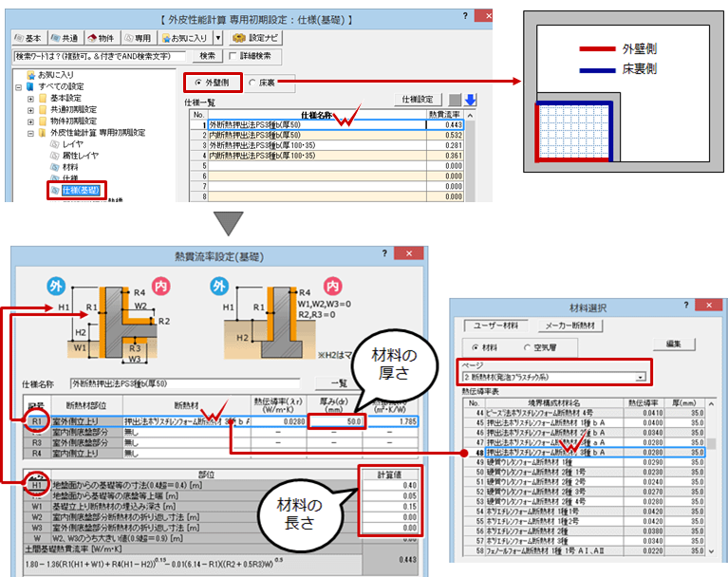Select the 材料 radio button in 材料選択
Screen dimensions: 728x577
coord(475,347)
